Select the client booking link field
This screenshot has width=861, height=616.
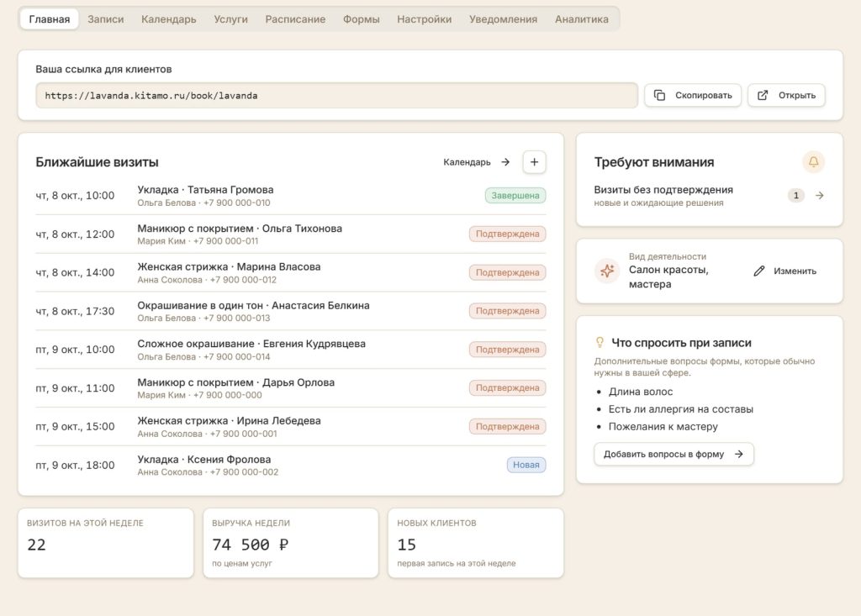pyautogui.click(x=336, y=96)
